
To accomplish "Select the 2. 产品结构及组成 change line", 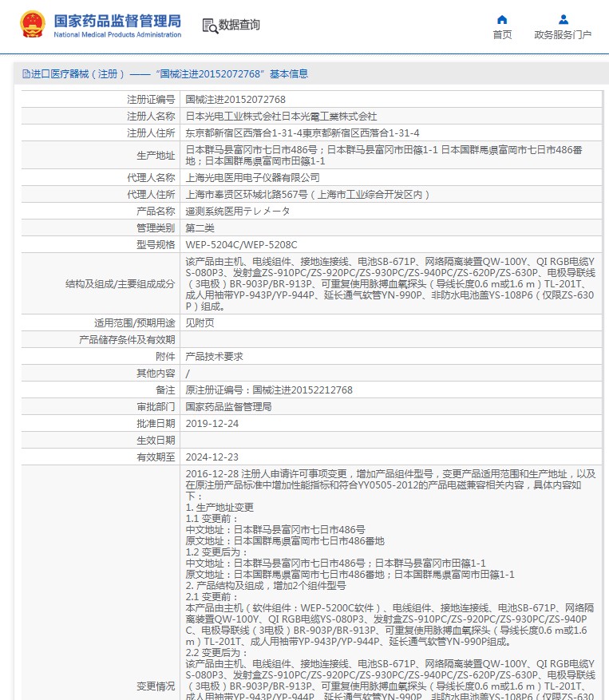I will 266,586.
